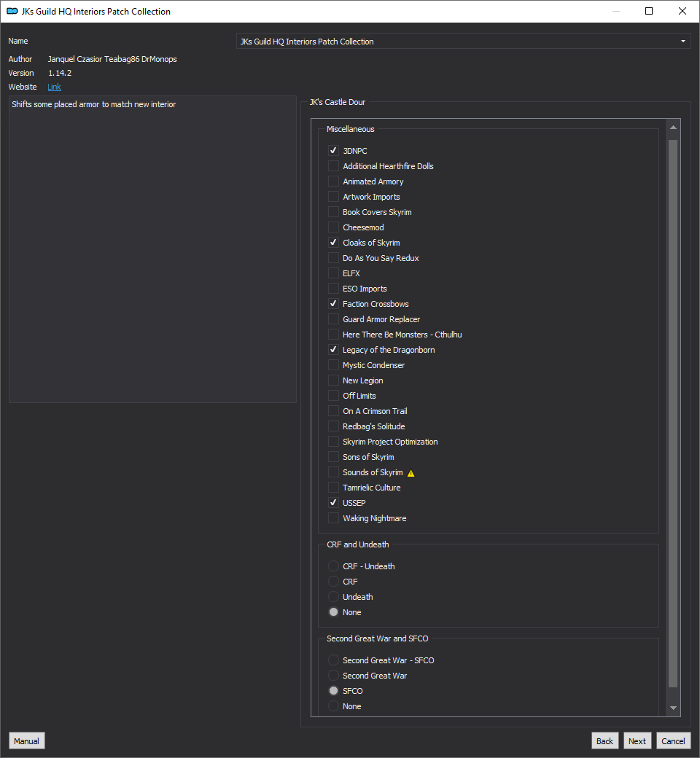Open the Website Link

click(x=54, y=87)
